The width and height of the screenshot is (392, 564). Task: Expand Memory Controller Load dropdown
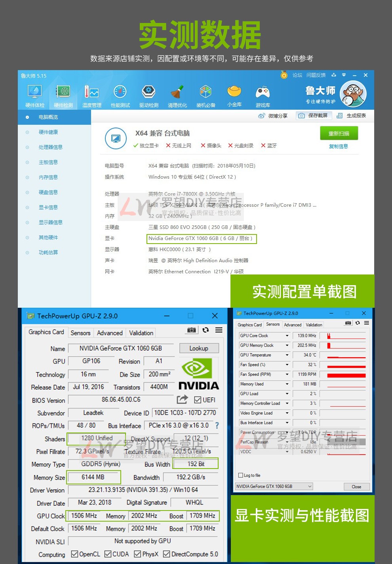point(287,403)
